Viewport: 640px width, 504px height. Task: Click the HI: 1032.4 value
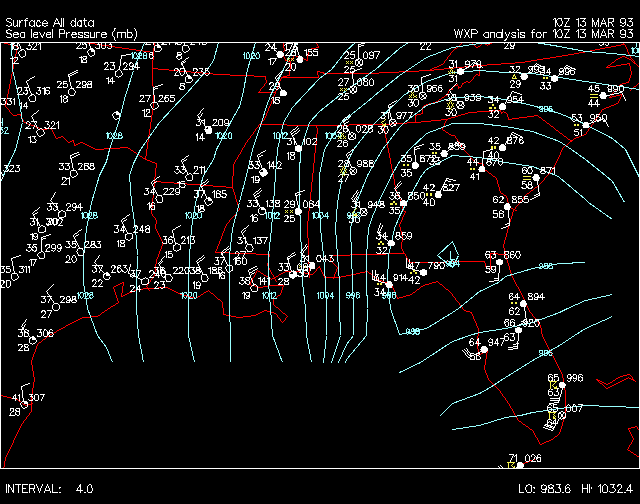(x=604, y=490)
